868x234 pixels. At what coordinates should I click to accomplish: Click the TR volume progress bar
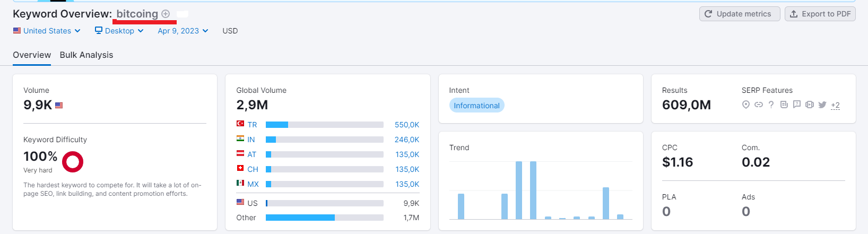(x=325, y=125)
